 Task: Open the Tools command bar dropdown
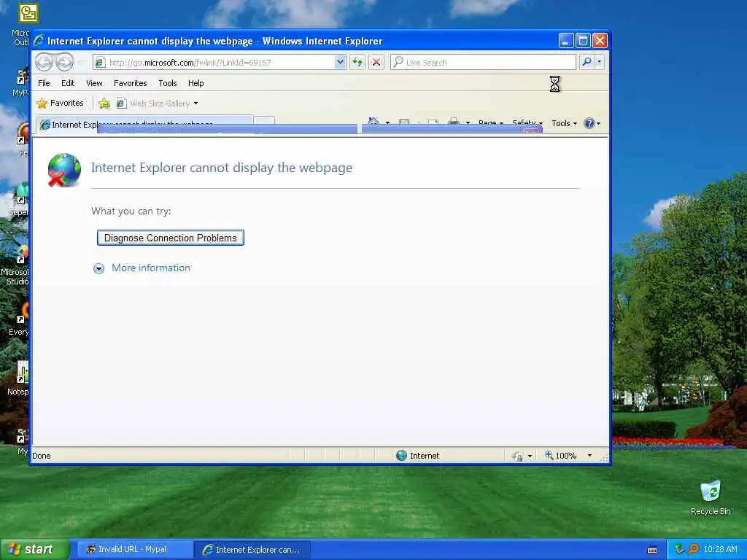click(x=564, y=123)
